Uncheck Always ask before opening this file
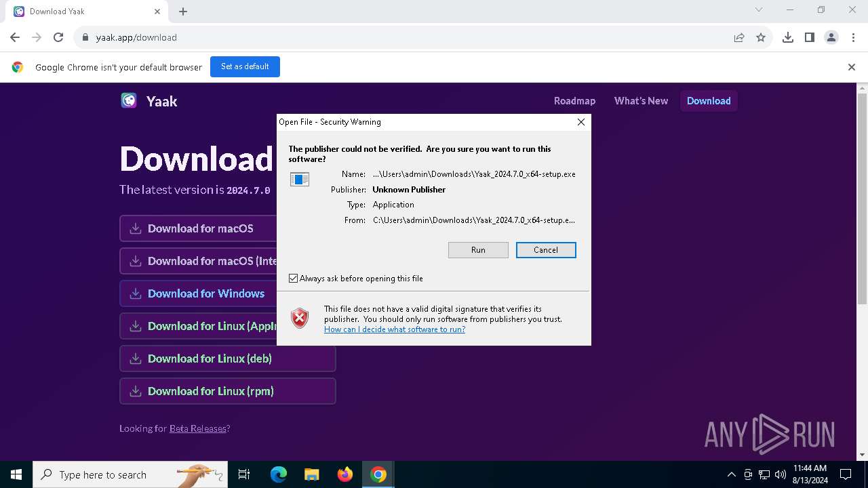This screenshot has width=868, height=488. pos(294,279)
